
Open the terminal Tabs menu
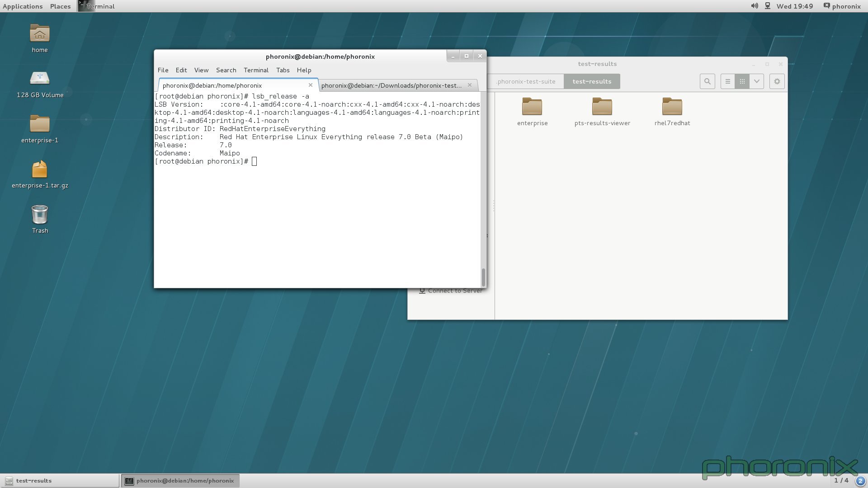coord(283,70)
